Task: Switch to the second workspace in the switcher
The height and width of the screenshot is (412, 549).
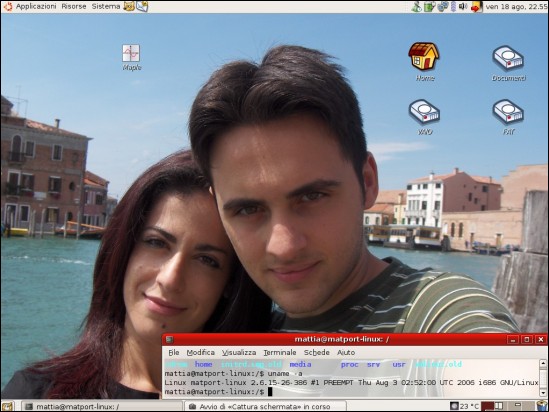Action: pyautogui.click(x=499, y=406)
